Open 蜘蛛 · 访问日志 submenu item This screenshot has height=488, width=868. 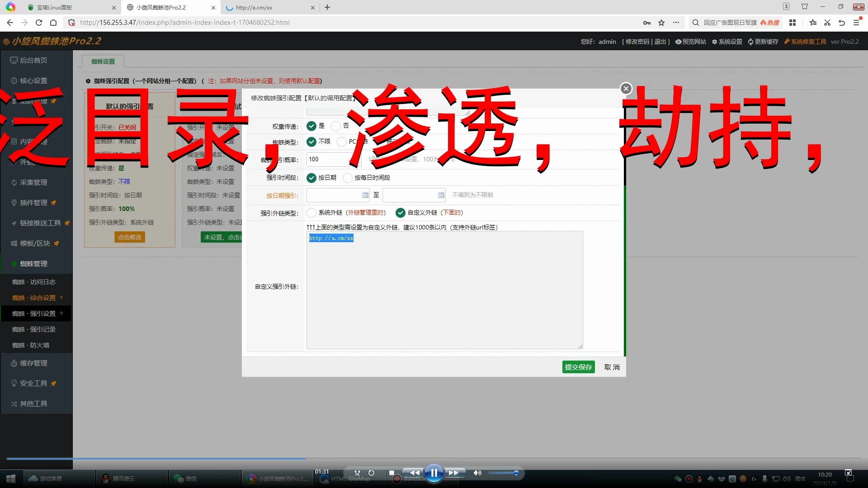point(34,282)
